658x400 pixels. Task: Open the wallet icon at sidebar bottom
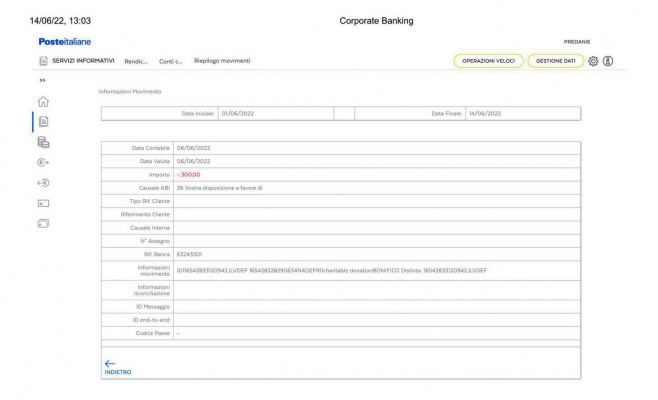point(44,224)
